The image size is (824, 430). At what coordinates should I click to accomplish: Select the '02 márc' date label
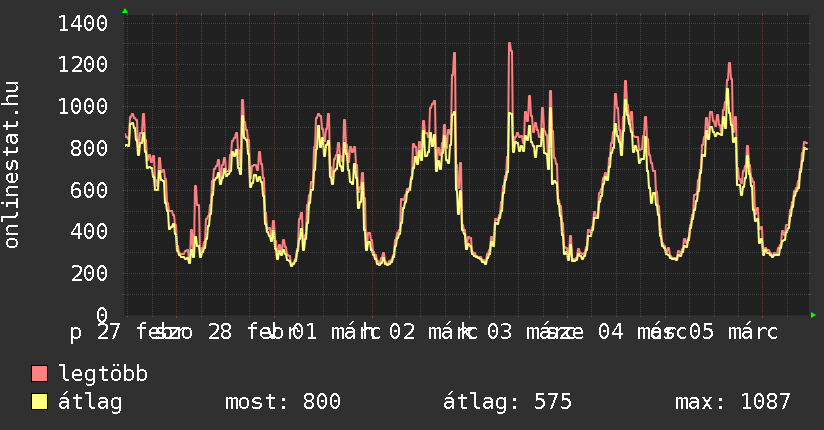[430, 331]
